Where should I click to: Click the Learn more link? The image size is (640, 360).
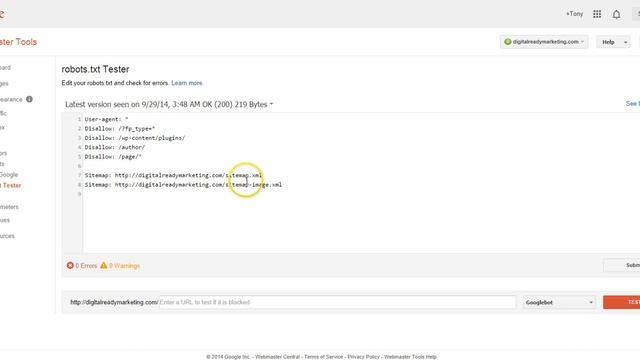[187, 83]
